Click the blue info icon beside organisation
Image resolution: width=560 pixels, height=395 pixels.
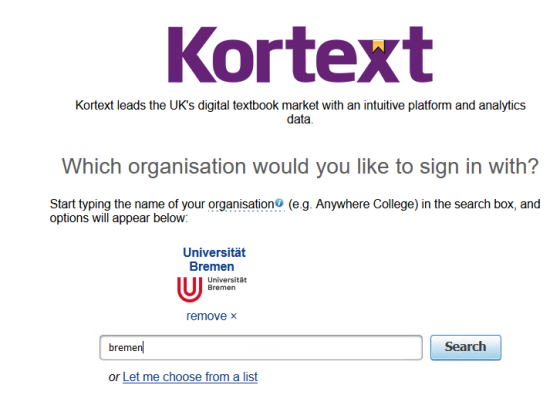point(279,203)
